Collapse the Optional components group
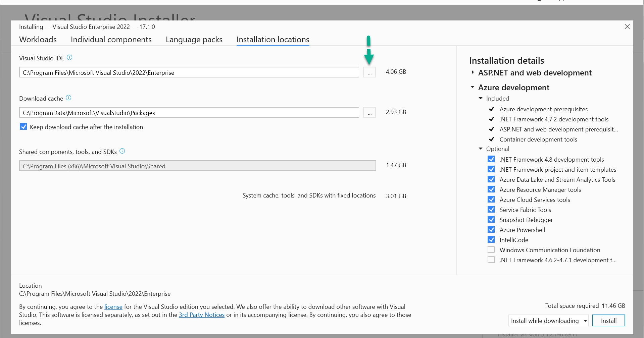 480,149
